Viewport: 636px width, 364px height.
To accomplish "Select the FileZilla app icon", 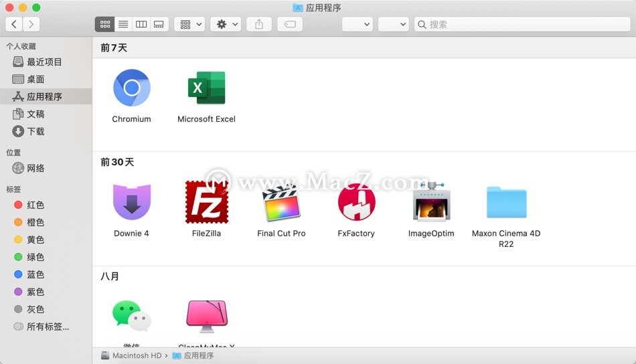I will pyautogui.click(x=206, y=202).
